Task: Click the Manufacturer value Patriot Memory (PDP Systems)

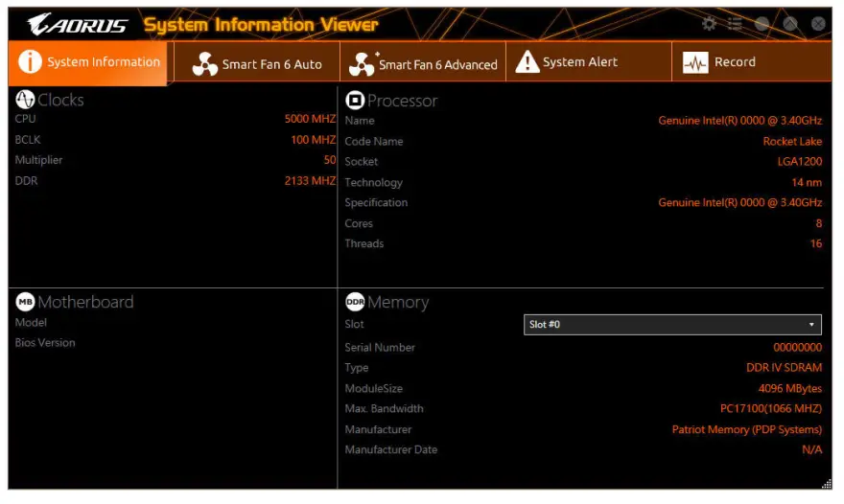Action: point(747,429)
